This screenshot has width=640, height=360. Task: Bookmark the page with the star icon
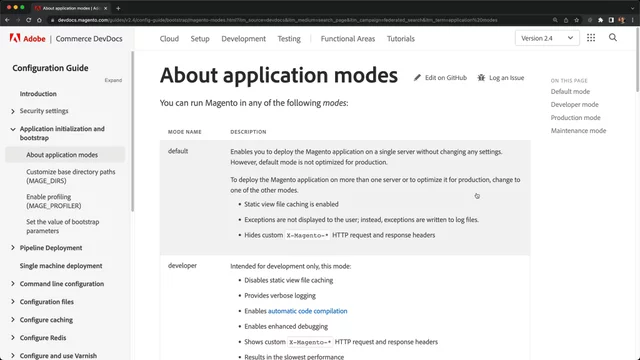tap(576, 20)
